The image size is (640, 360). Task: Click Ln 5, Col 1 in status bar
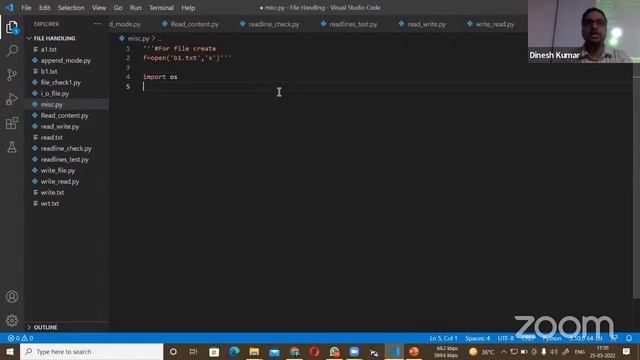click(x=443, y=338)
